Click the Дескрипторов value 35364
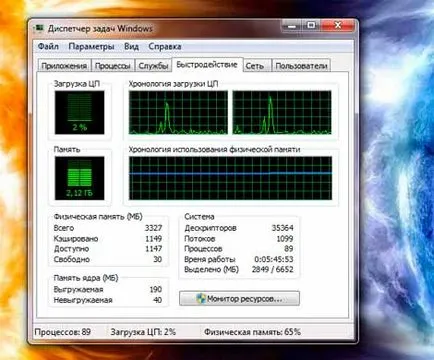This screenshot has height=360, width=434. (283, 228)
